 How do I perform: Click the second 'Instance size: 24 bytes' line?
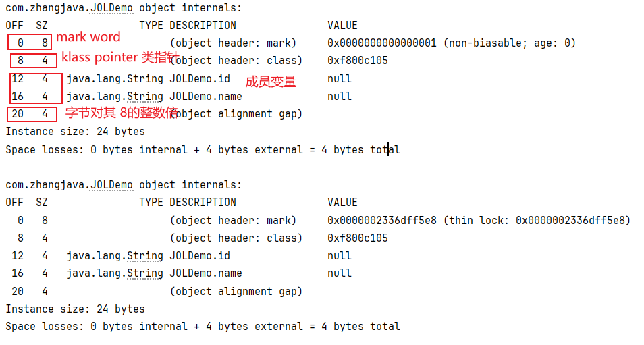[x=75, y=309]
